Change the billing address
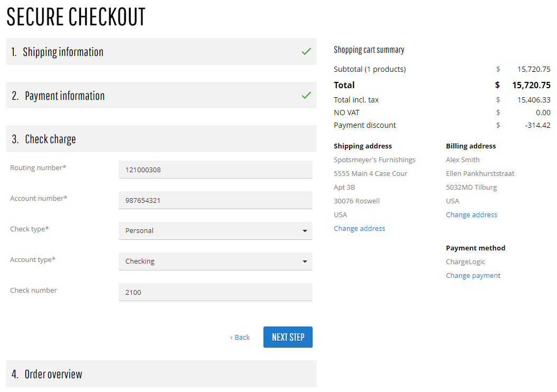Image resolution: width=557 pixels, height=392 pixels. point(472,214)
